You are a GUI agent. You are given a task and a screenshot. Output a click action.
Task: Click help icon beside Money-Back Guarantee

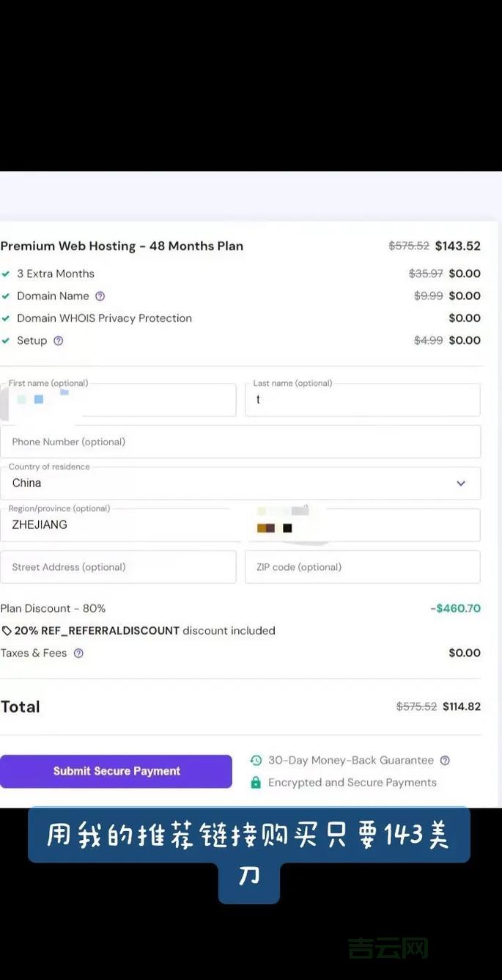point(445,761)
